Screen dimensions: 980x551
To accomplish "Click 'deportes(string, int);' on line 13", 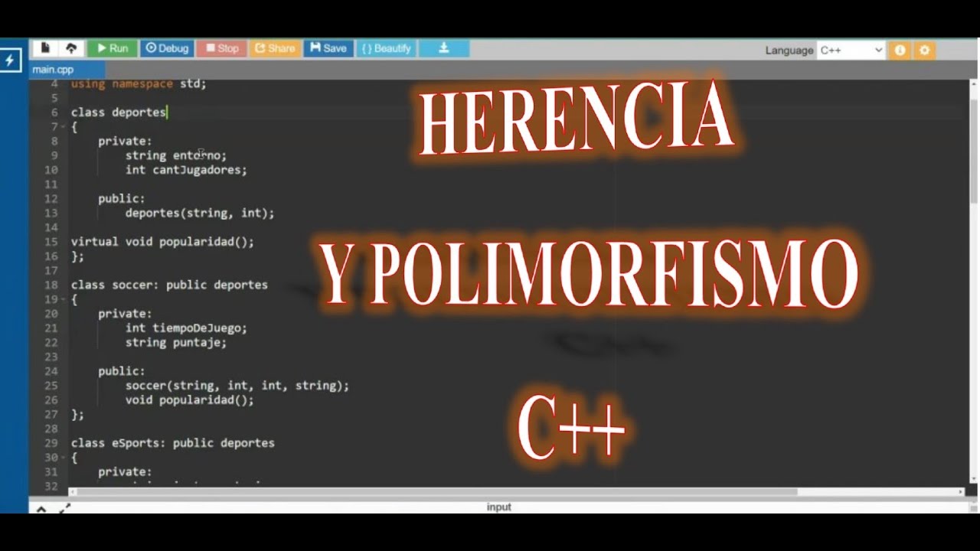I will point(200,213).
